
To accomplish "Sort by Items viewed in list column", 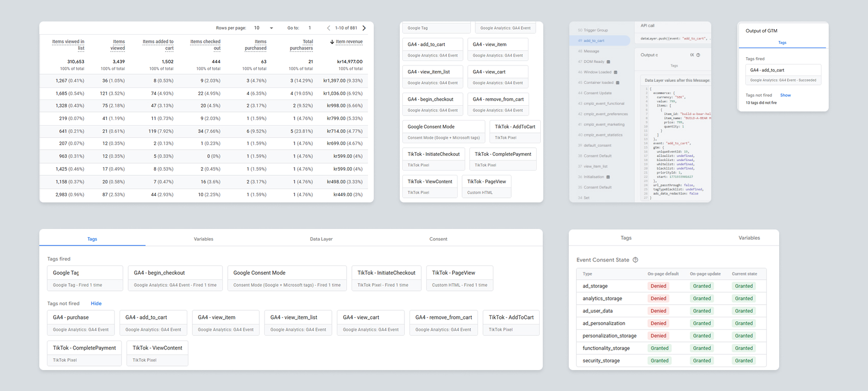I will [68, 45].
